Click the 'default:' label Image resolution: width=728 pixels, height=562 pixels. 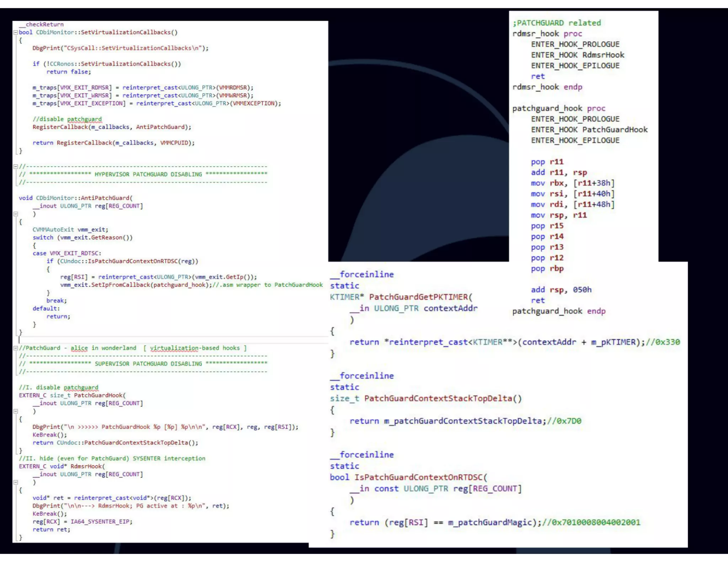(46, 308)
